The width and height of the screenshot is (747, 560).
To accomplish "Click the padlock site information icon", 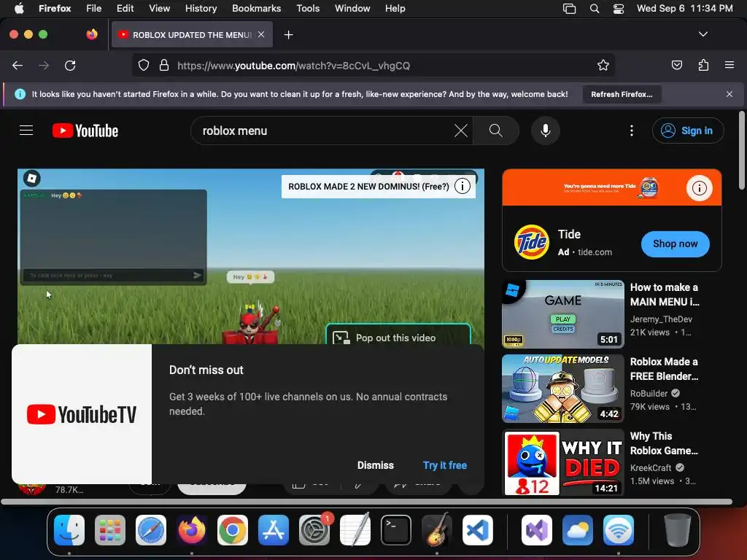I will [x=164, y=65].
